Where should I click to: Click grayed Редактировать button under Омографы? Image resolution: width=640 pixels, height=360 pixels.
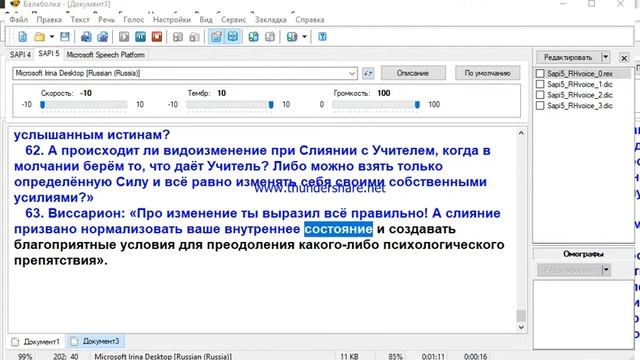[569, 270]
